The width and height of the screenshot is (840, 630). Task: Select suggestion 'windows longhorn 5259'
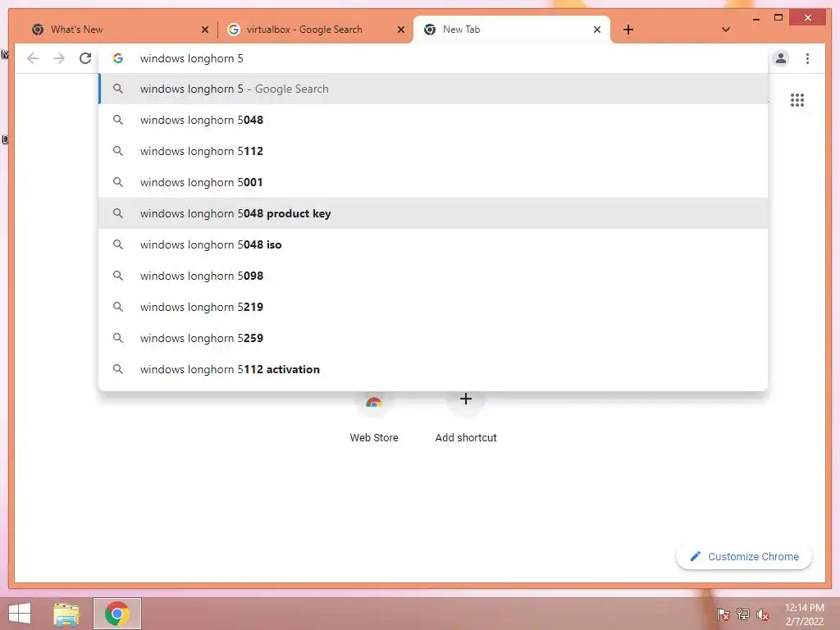[433, 338]
